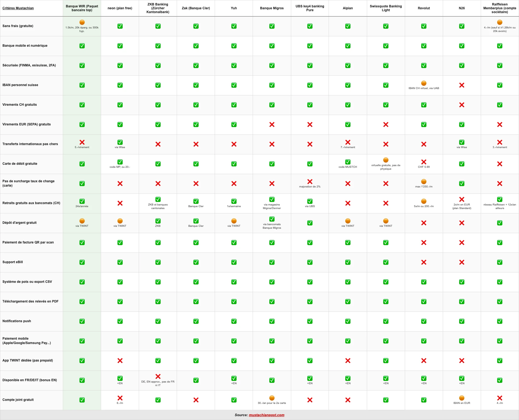
Task: Click the 'IBAN CH virtuel, via UAB' note
Action: pos(424,88)
